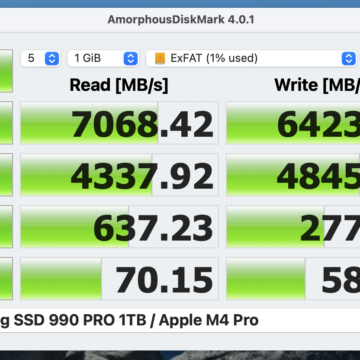Click the green button left of 4337.92
The height and width of the screenshot is (360, 360).
(6, 175)
